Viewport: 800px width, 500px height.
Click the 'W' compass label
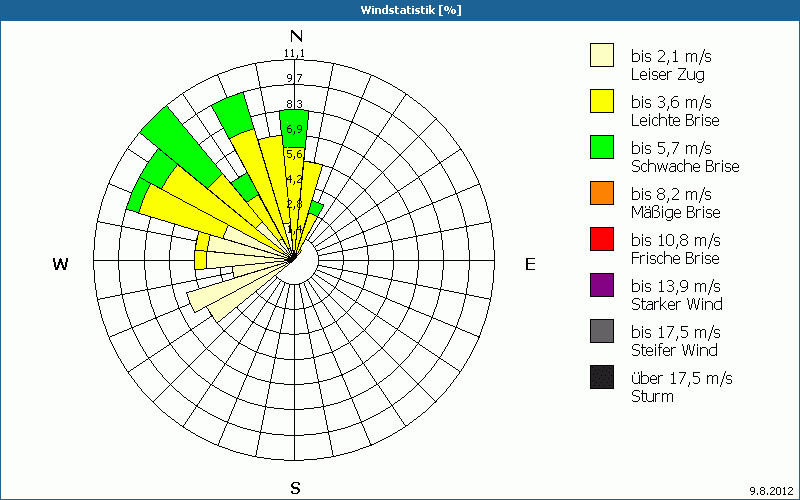coord(60,264)
